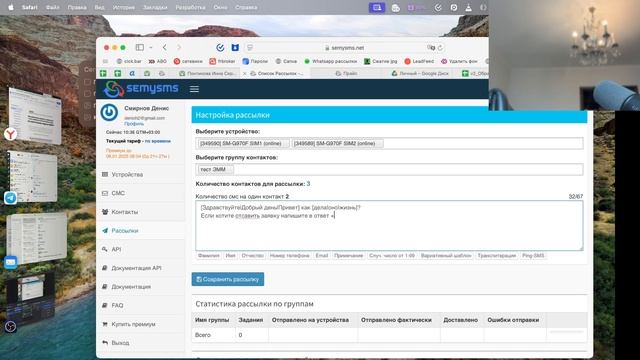This screenshot has width=640, height=360.
Task: Click the Ping SMS button
Action: [x=533, y=256]
